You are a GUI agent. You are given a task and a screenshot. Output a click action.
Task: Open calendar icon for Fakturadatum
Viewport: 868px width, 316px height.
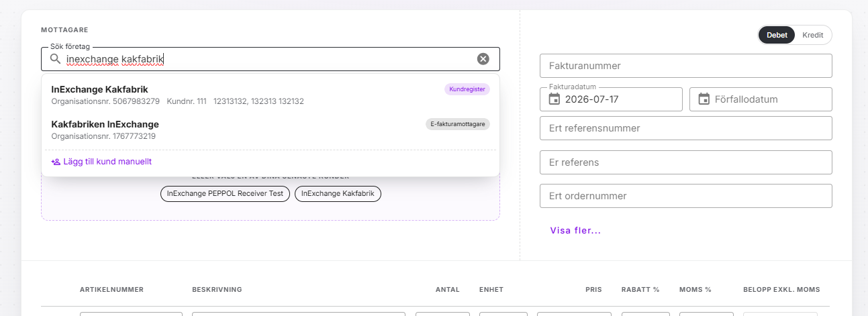point(554,99)
